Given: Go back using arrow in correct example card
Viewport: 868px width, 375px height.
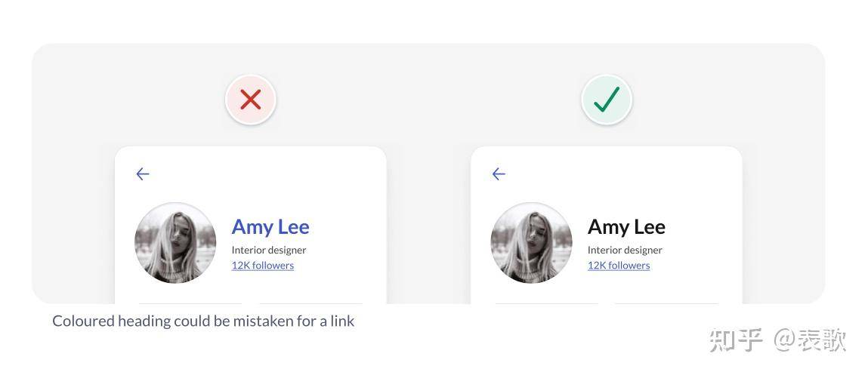Looking at the screenshot, I should pos(499,174).
